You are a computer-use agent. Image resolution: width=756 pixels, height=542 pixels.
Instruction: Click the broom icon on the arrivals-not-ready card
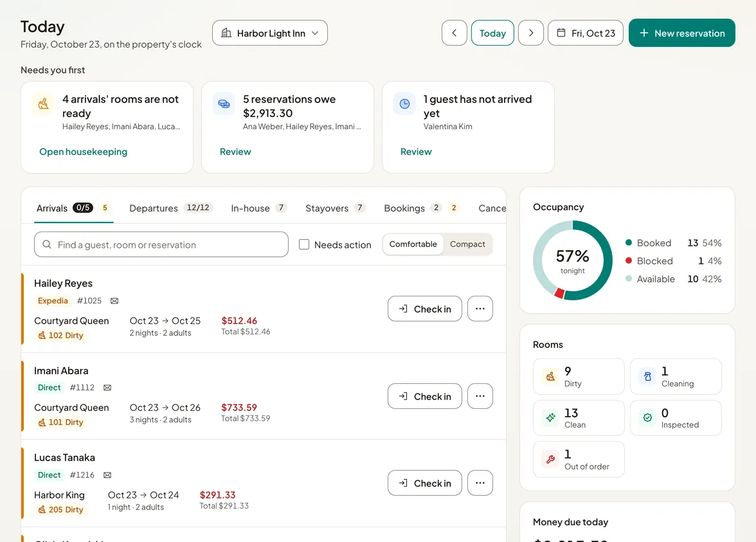(44, 104)
